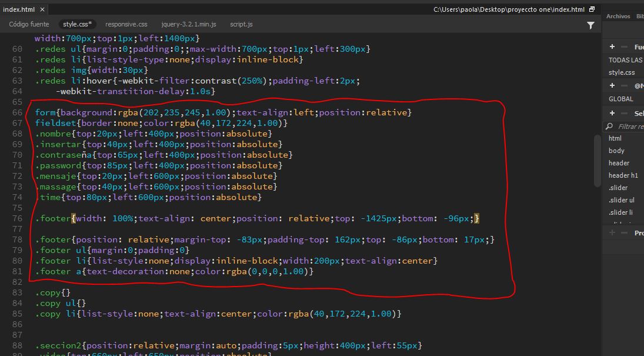Add a selector with plus icon

pos(612,113)
